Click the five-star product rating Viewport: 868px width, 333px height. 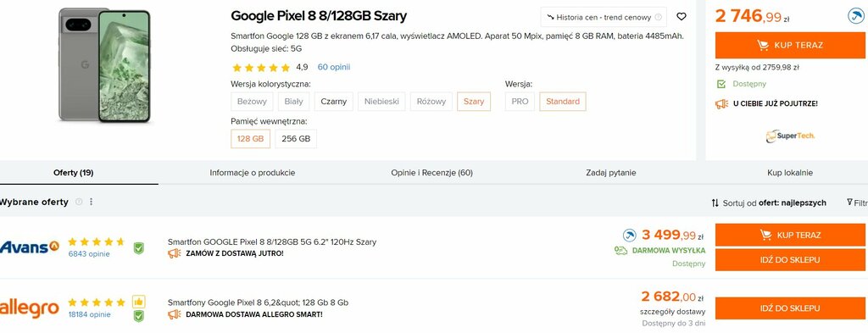click(x=261, y=68)
